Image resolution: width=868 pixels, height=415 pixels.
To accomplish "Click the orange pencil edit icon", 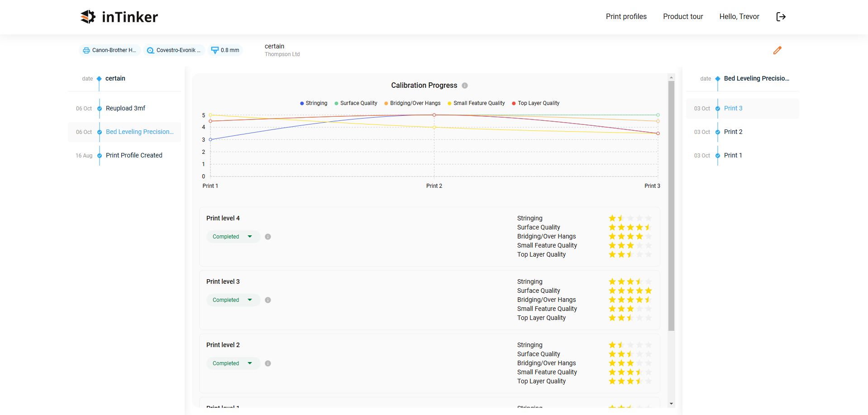I will coord(777,50).
